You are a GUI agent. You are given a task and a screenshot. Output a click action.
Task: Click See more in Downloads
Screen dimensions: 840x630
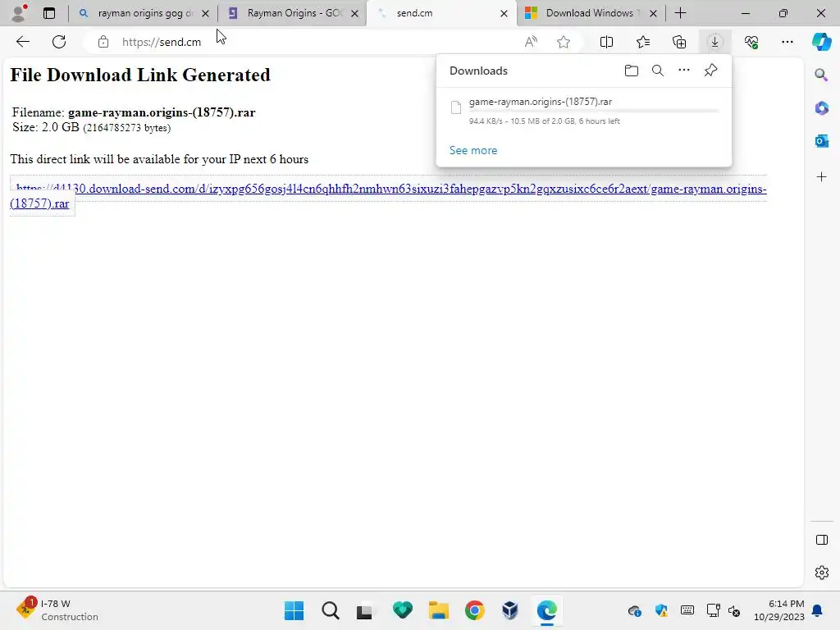(x=473, y=151)
